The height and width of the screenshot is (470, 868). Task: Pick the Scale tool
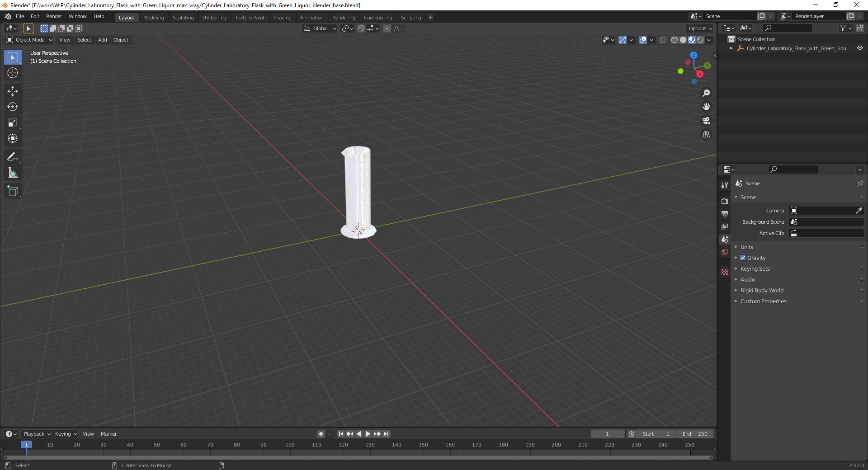[x=13, y=123]
